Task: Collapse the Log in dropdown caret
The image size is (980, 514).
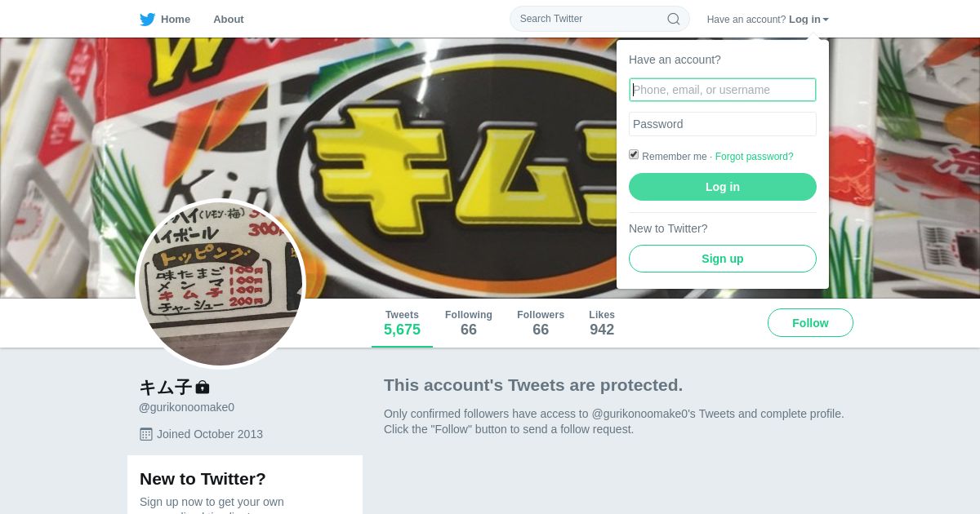Action: (826, 20)
